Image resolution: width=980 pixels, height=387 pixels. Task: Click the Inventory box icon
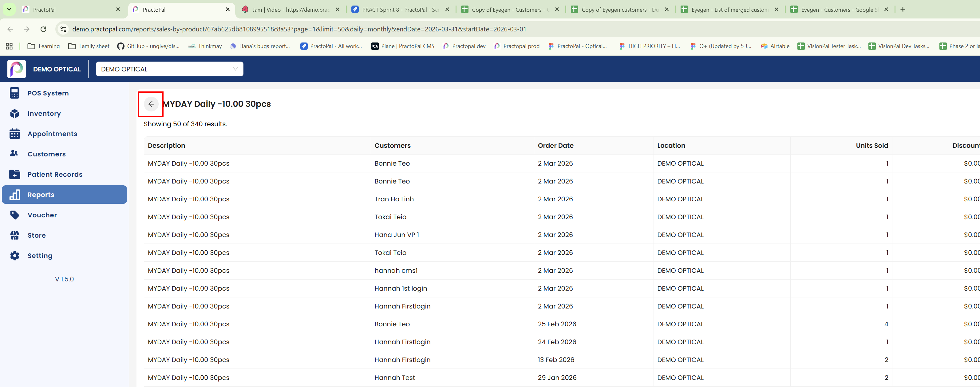click(x=14, y=114)
